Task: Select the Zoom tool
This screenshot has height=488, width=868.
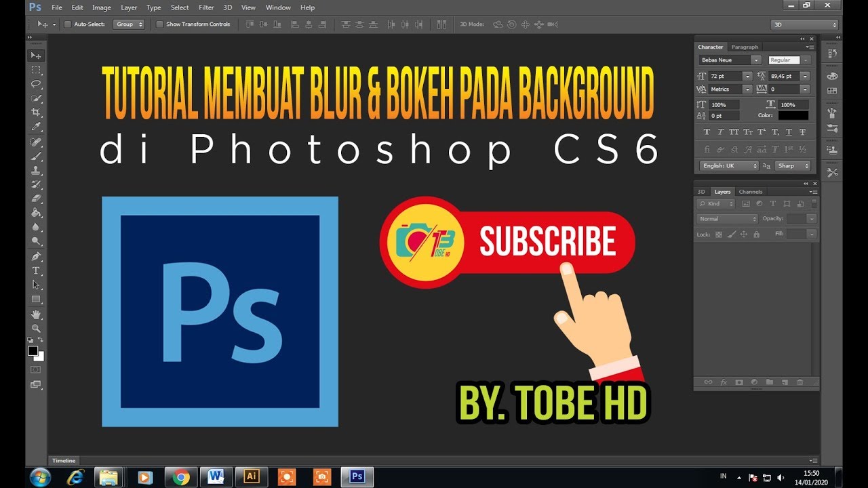Action: tap(36, 329)
